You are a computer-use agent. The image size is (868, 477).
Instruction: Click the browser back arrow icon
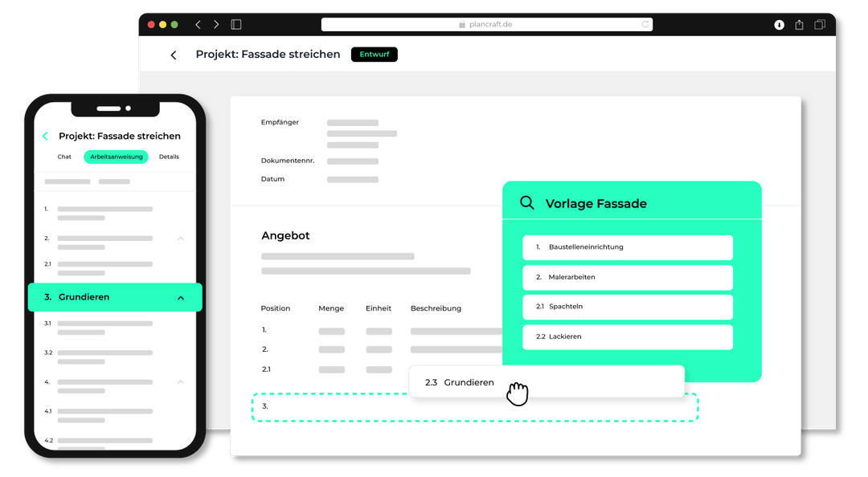[x=199, y=25]
